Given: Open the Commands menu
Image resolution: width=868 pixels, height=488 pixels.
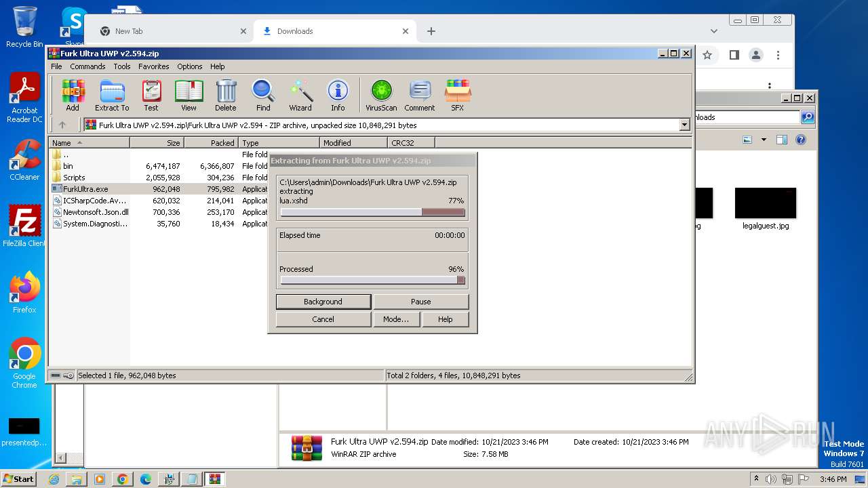Looking at the screenshot, I should [x=87, y=66].
